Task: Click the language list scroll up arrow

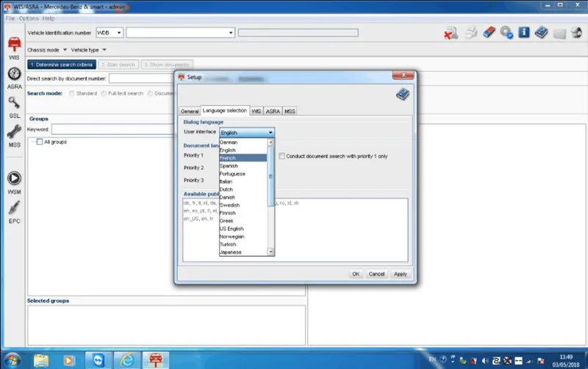Action: (270, 143)
